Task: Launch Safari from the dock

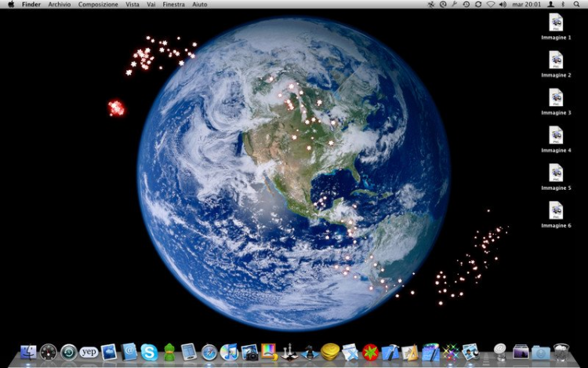Action: tap(209, 352)
